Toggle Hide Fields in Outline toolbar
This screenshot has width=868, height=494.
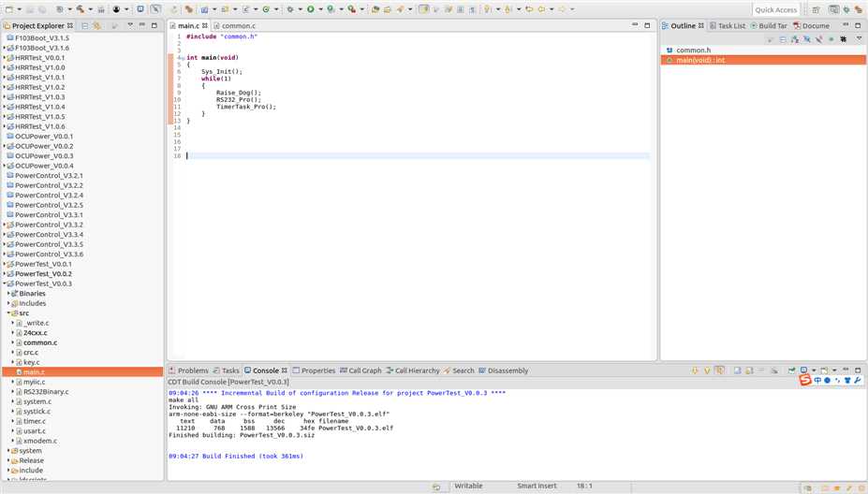807,40
